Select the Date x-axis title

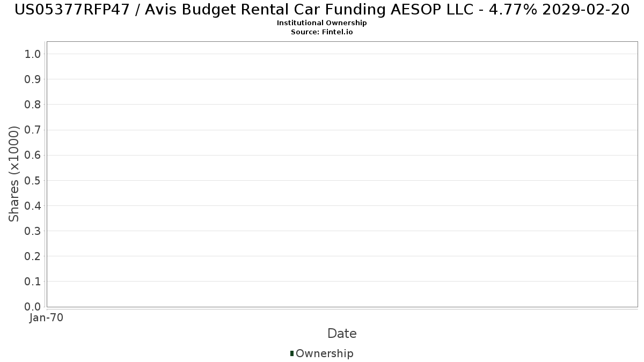pos(342,334)
